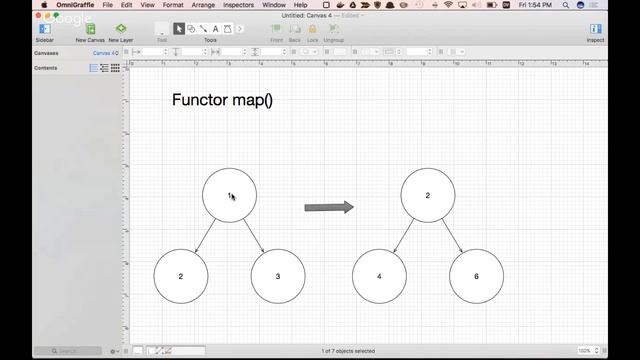640x360 pixels.
Task: Select the Functor map() title text
Action: pos(222,100)
